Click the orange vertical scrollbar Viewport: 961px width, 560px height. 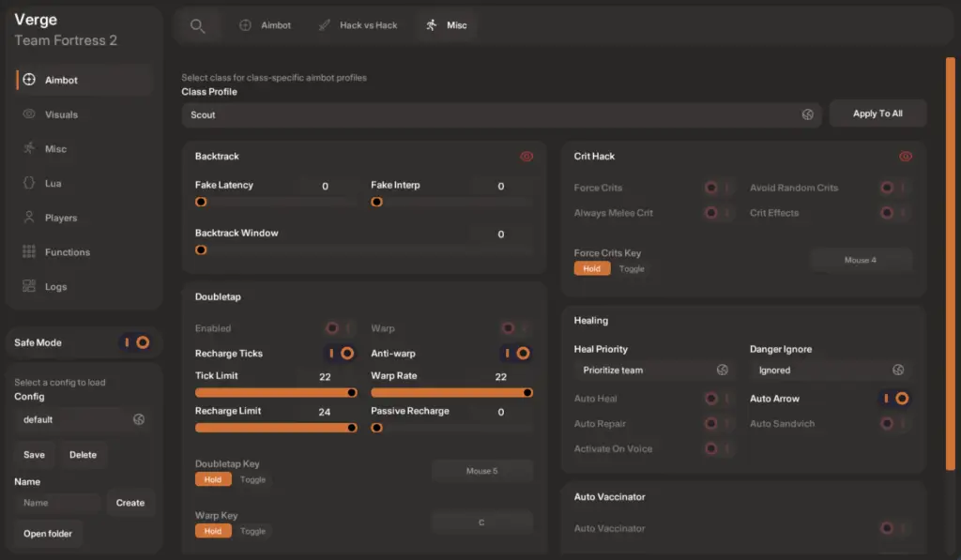[951, 264]
